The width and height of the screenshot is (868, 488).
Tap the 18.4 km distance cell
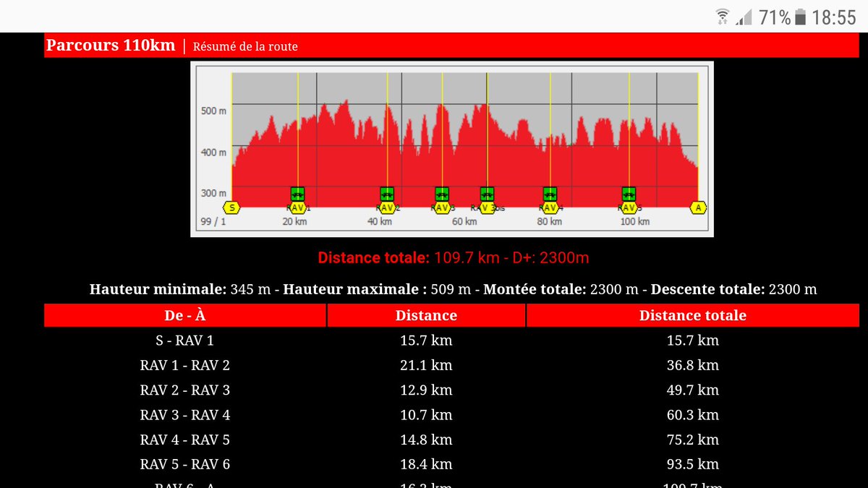pyautogui.click(x=426, y=464)
